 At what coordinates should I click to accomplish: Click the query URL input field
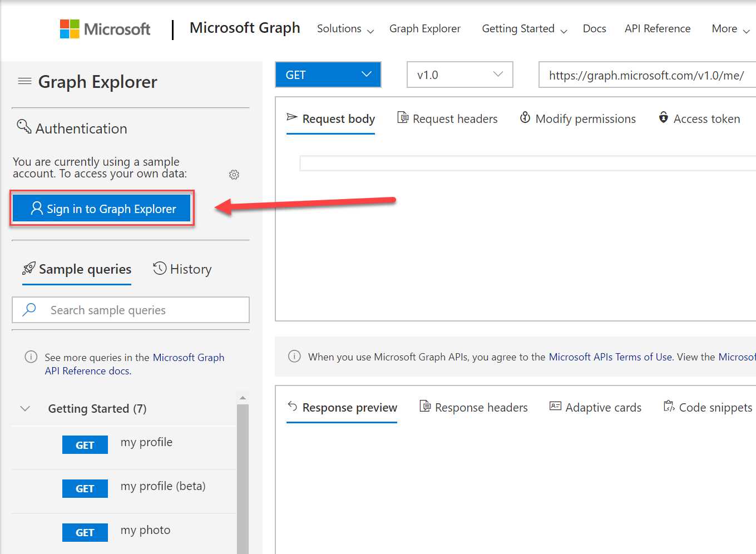pos(648,75)
